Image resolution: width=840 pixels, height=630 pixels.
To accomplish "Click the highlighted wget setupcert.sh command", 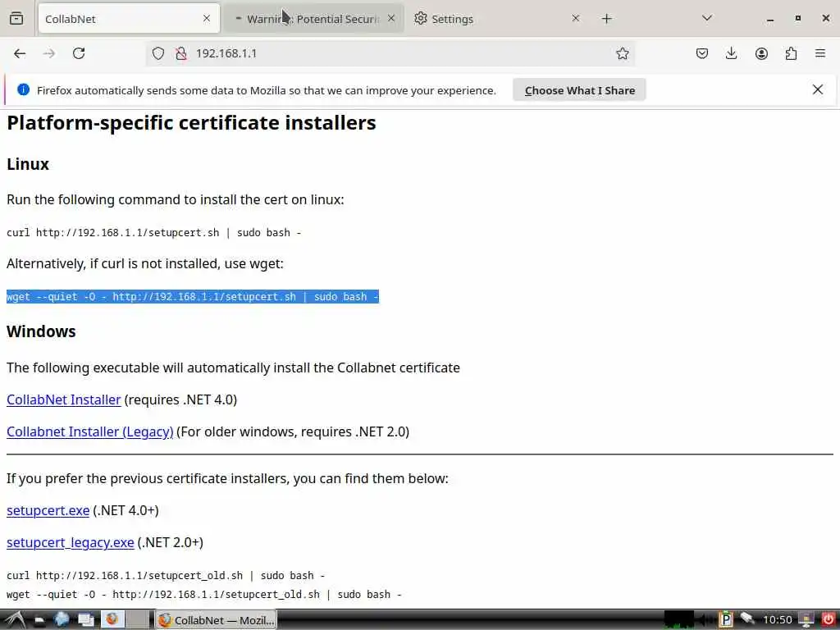I will point(193,297).
